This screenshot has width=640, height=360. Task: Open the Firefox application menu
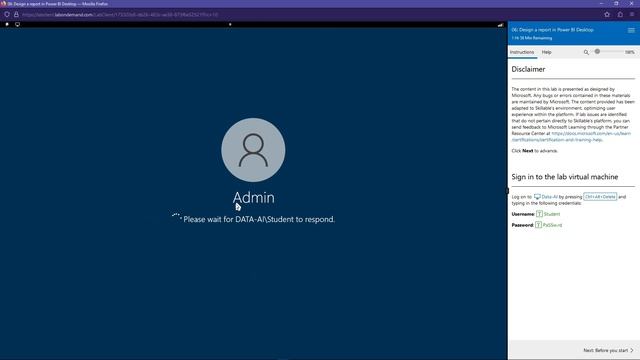(632, 14)
